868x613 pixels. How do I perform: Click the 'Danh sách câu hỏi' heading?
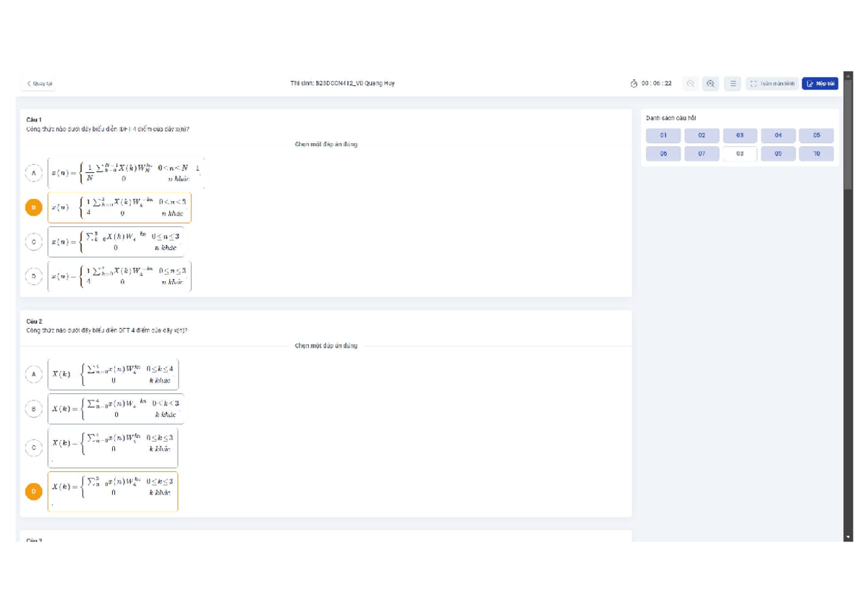[x=671, y=118]
